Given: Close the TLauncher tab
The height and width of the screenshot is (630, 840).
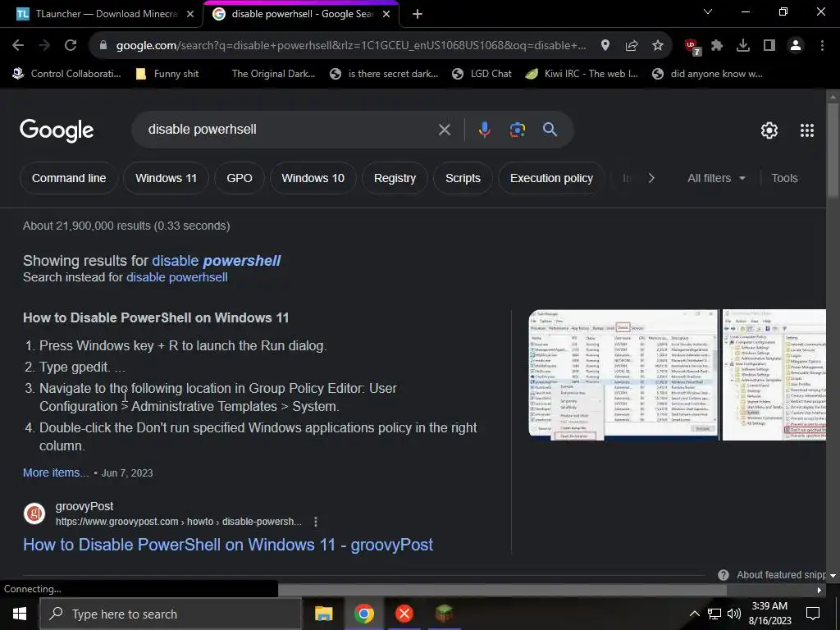Looking at the screenshot, I should 190,15.
